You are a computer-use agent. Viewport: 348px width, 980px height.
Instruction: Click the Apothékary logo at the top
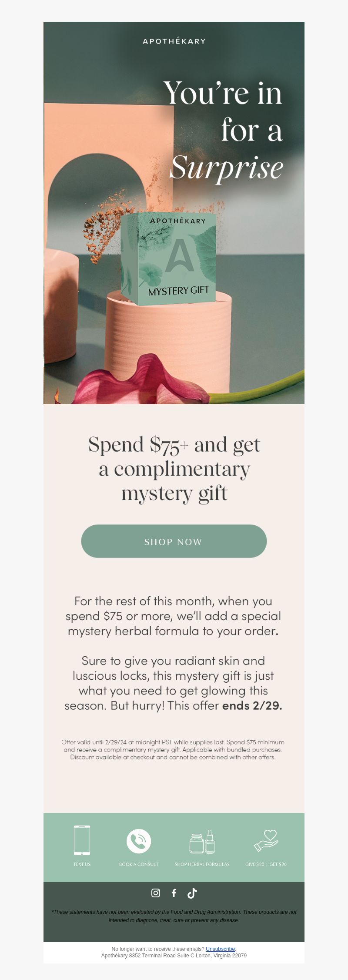[x=174, y=41]
